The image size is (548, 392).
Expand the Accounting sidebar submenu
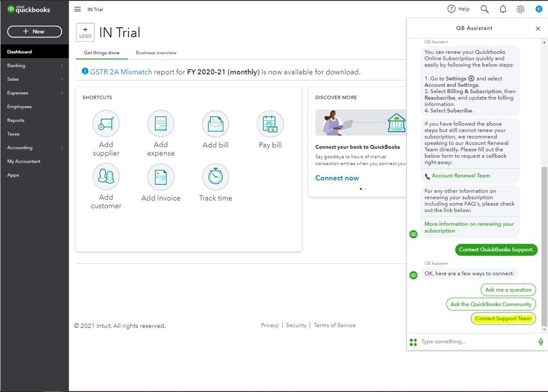(x=62, y=148)
